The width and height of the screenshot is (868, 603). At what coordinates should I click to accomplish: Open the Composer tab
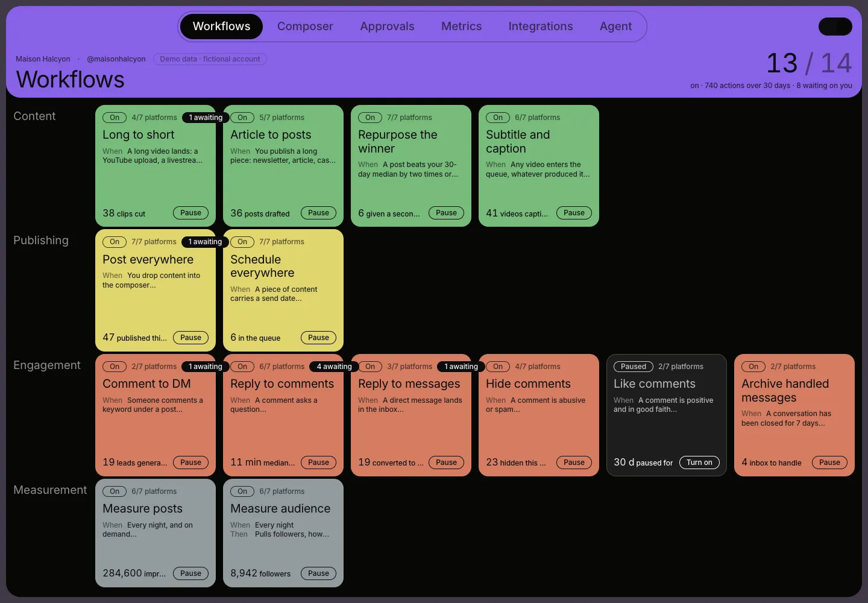tap(305, 27)
